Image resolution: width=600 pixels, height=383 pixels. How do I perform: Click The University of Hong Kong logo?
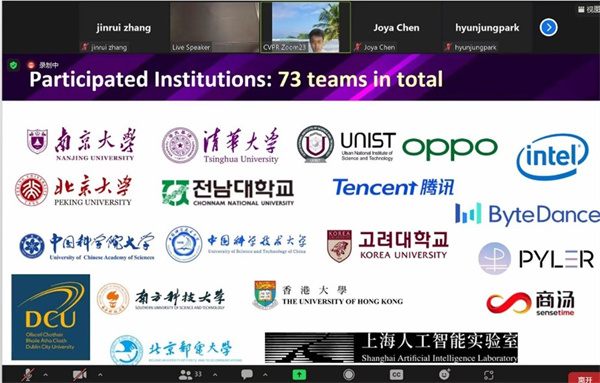328,295
